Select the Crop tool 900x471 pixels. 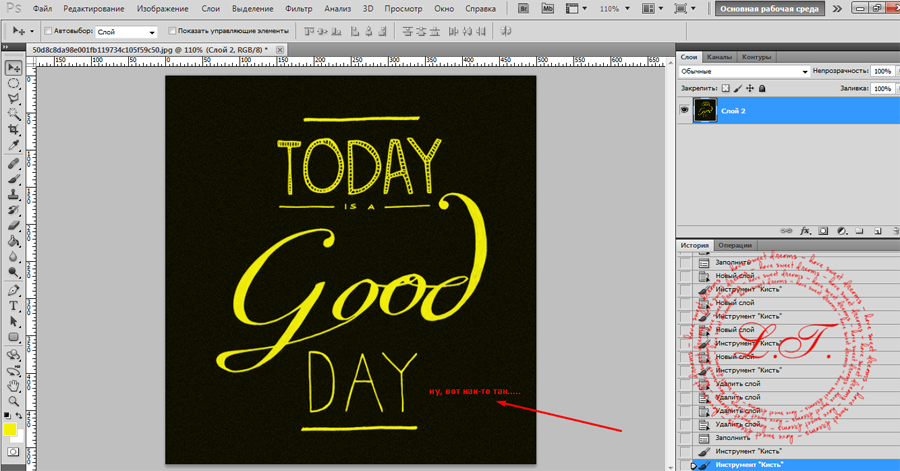(x=13, y=130)
